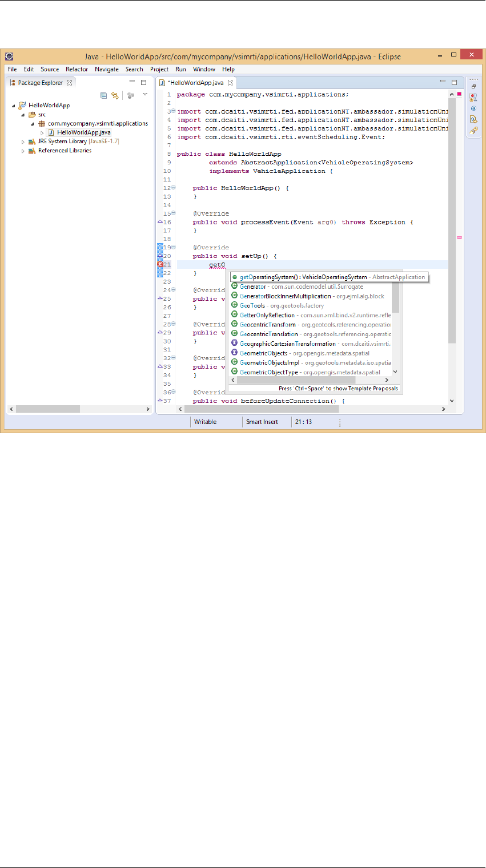Choose the Generator proposal
Screen dimensions: 486x868
click(311, 286)
